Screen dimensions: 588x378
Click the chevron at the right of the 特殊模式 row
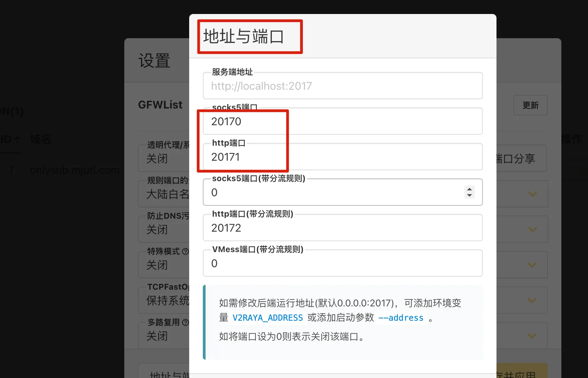pyautogui.click(x=532, y=265)
